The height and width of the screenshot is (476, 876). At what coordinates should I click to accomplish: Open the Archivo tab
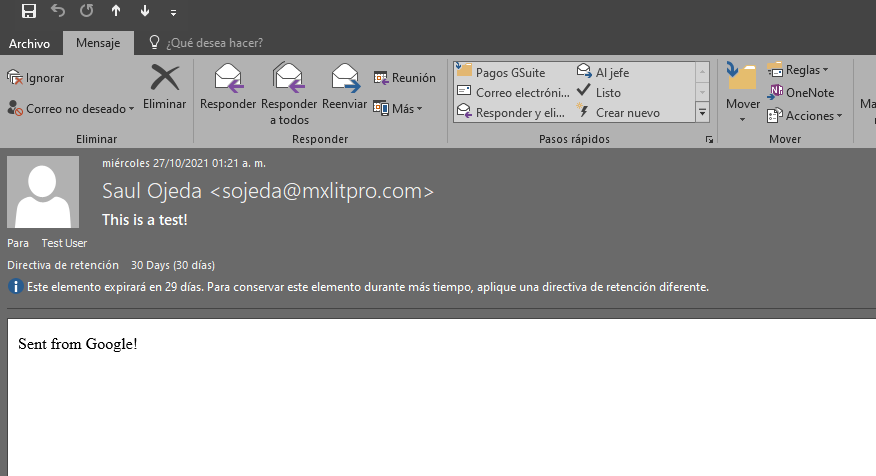(x=29, y=43)
